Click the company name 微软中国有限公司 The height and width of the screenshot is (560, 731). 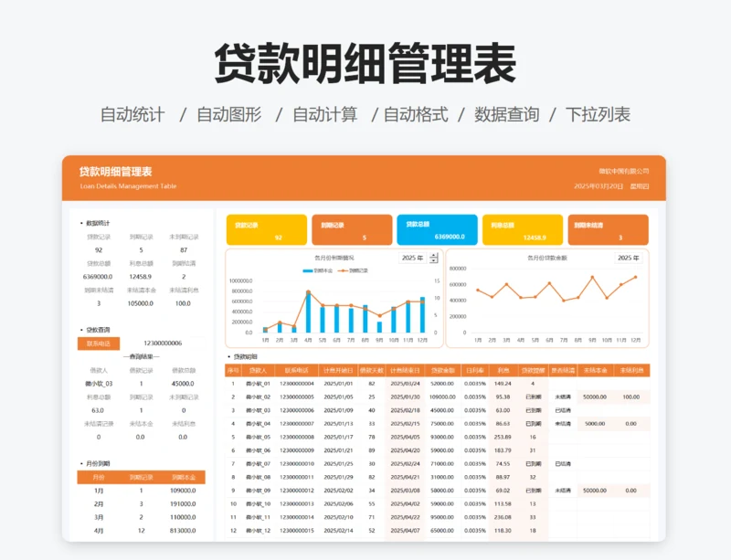[x=624, y=171]
